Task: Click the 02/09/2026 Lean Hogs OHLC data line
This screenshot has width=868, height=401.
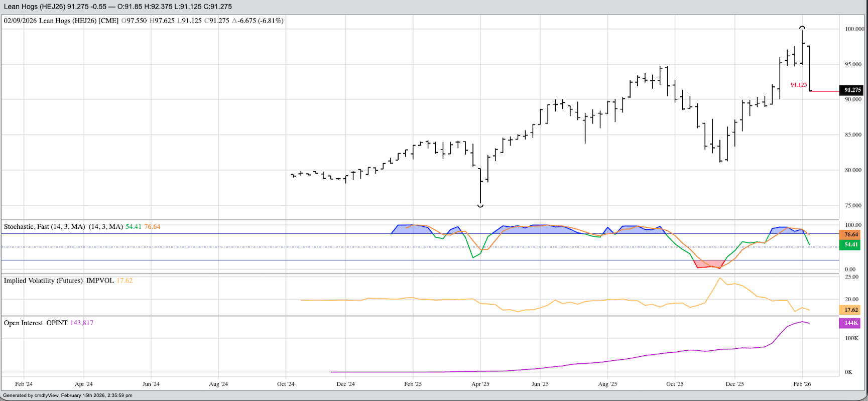Action: point(144,21)
